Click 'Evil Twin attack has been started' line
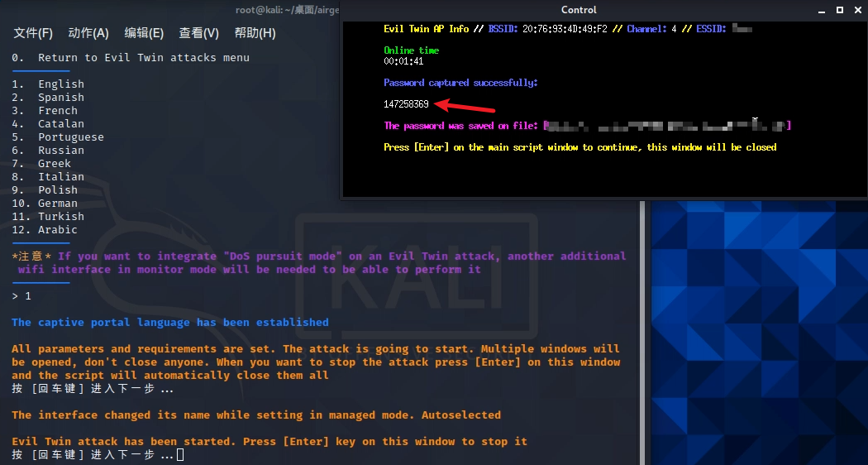This screenshot has width=868, height=465. [x=269, y=442]
